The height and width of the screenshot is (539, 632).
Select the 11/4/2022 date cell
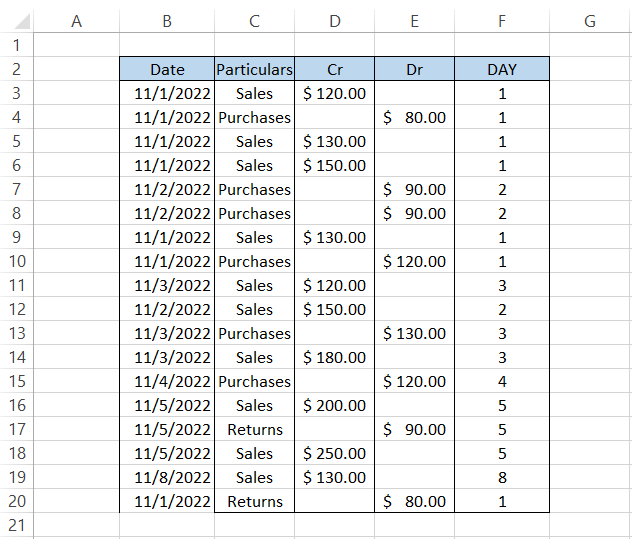[x=167, y=381]
